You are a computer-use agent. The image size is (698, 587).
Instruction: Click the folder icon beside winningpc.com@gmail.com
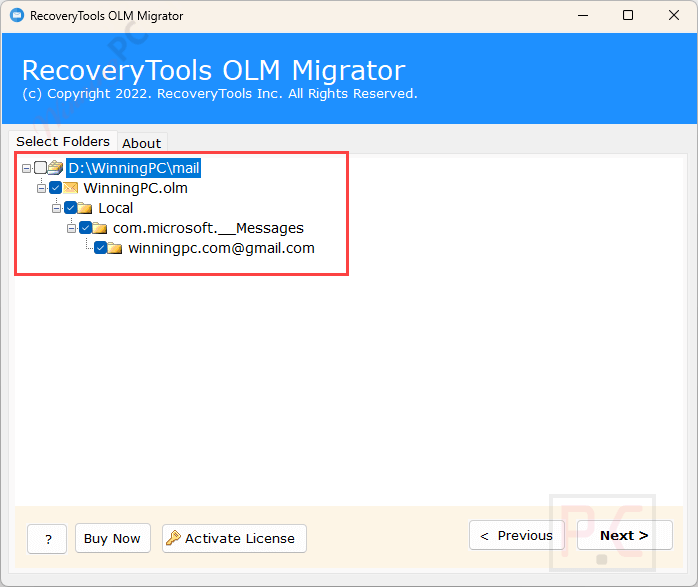[x=115, y=248]
